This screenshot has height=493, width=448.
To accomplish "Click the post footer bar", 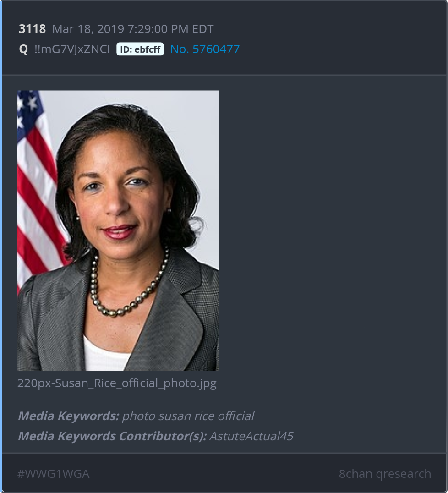I will tap(224, 473).
